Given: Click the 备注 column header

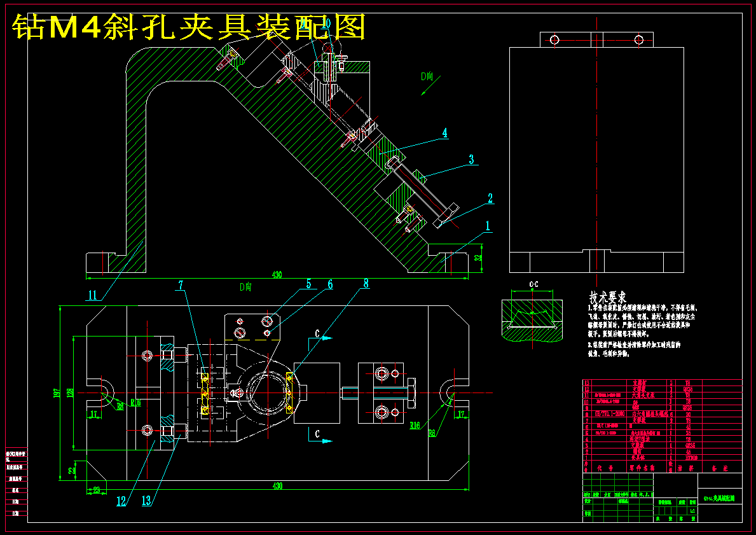Looking at the screenshot, I should click(x=720, y=468).
